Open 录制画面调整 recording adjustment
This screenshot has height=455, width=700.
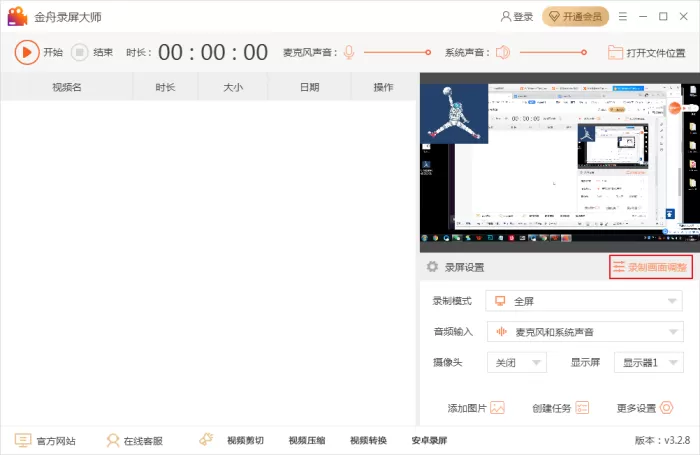tap(651, 267)
